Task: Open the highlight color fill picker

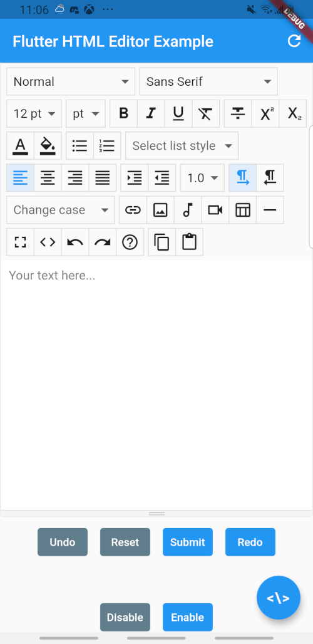Action: click(x=48, y=145)
